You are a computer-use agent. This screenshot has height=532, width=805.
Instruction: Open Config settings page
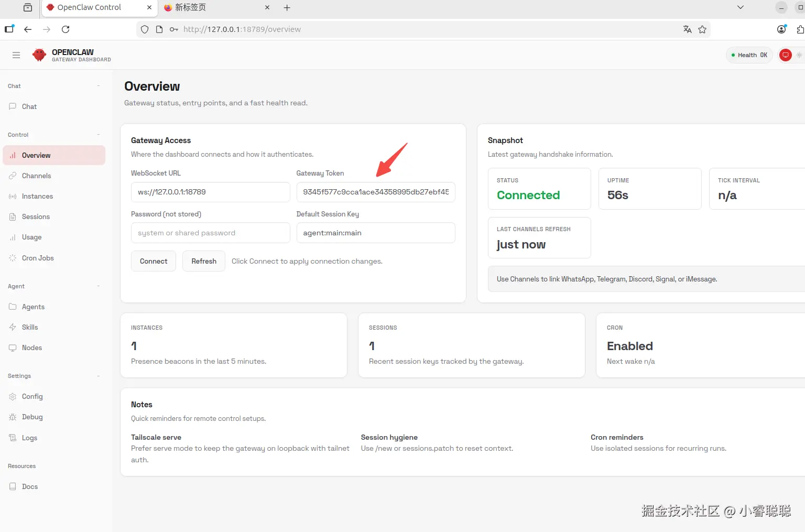(x=54, y=396)
